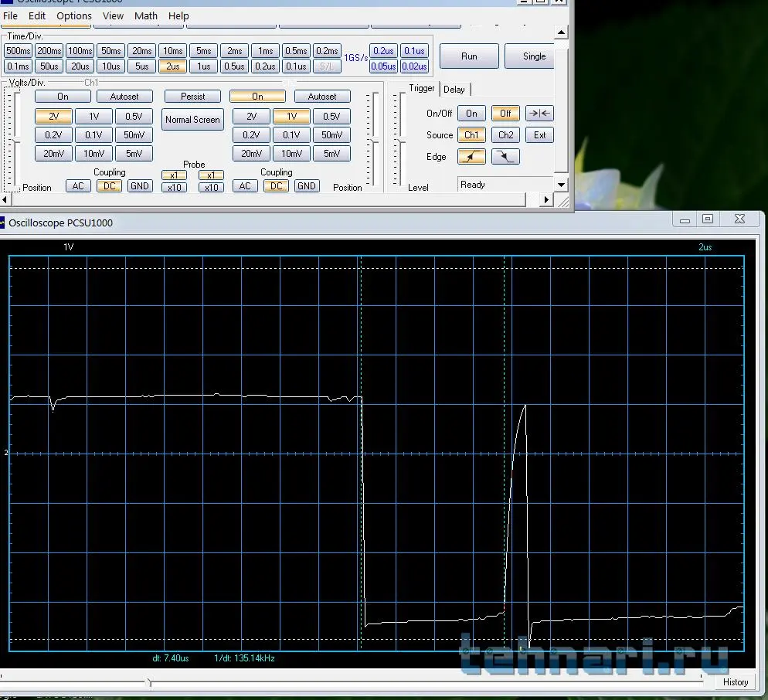This screenshot has height=700, width=768.
Task: Switch to the Delay tab
Action: [454, 90]
